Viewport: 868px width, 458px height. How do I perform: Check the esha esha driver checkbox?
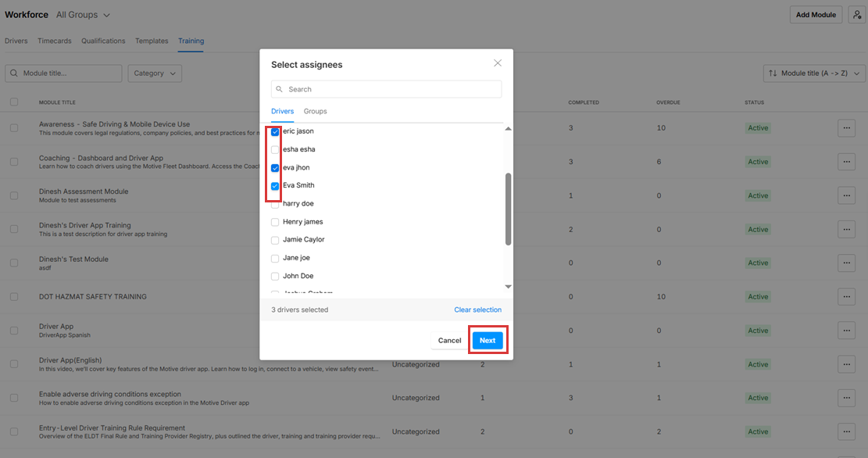(x=275, y=149)
